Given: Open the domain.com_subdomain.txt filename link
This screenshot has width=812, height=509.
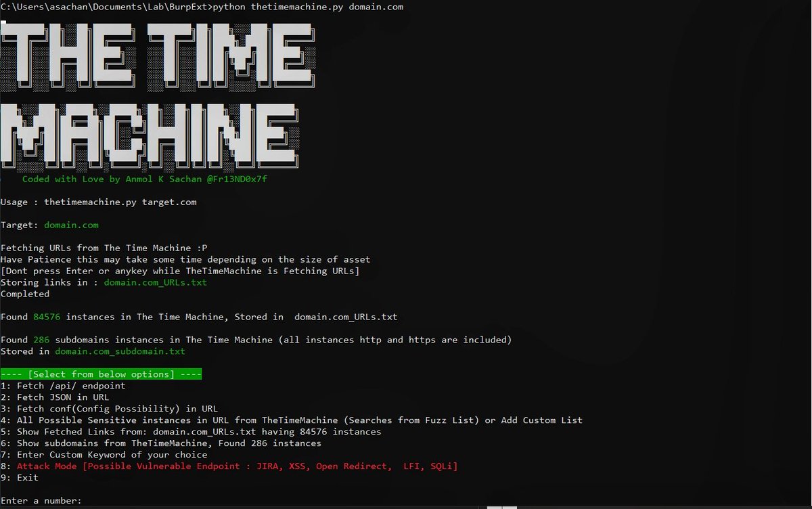Looking at the screenshot, I should [x=119, y=351].
